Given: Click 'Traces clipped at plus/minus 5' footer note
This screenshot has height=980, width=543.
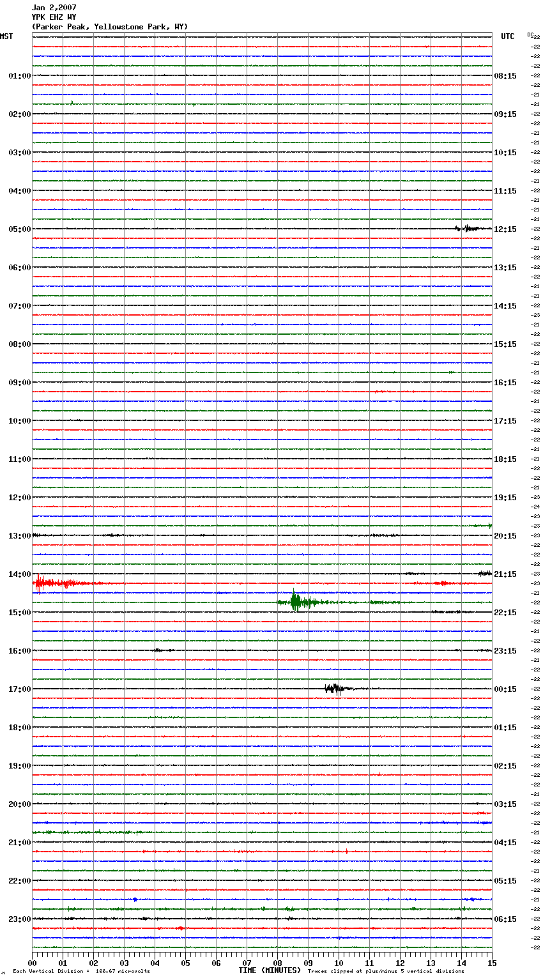Looking at the screenshot, I should [386, 972].
